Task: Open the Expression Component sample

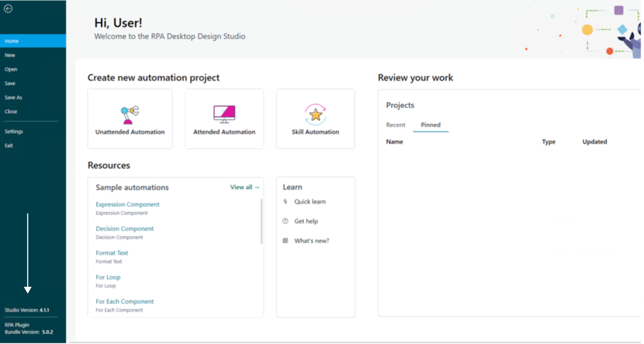Action: 127,204
